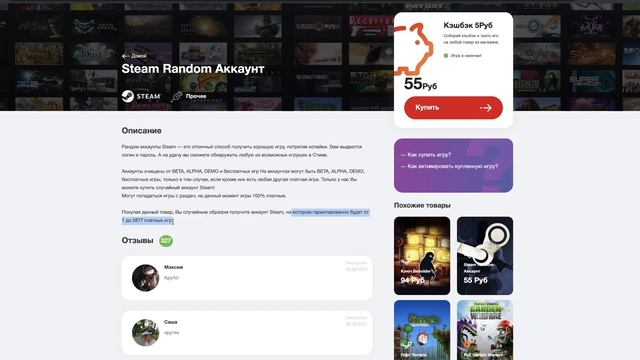Open the Terraria product card
This screenshot has height=360, width=640.
pyautogui.click(x=422, y=330)
